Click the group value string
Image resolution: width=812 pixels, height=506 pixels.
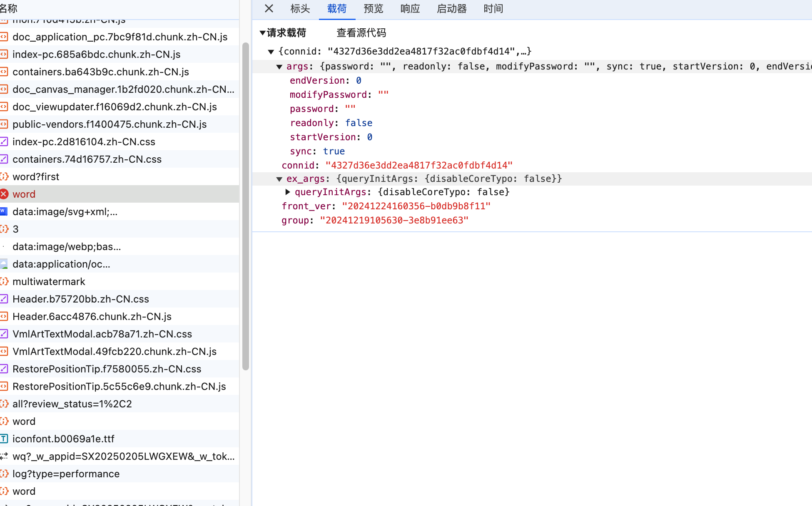(394, 221)
